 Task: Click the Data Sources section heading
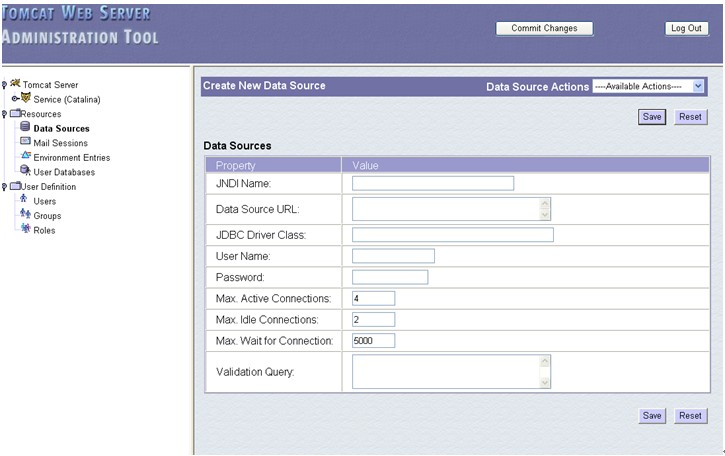coord(237,146)
